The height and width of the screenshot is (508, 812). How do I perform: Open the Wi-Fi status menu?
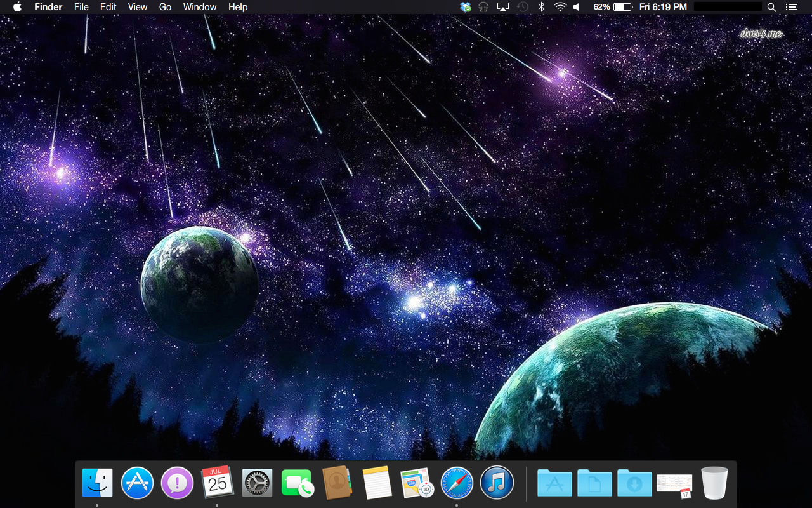[x=560, y=7]
